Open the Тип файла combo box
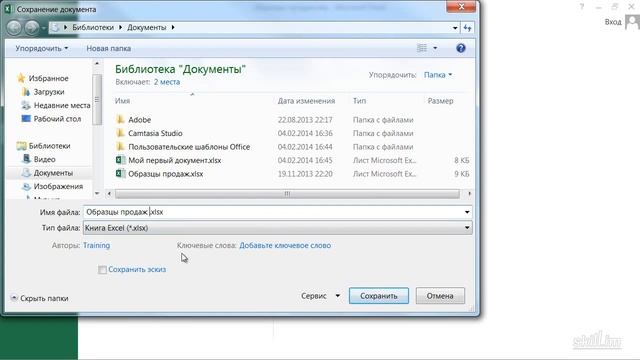The width and height of the screenshot is (640, 360). (278, 228)
